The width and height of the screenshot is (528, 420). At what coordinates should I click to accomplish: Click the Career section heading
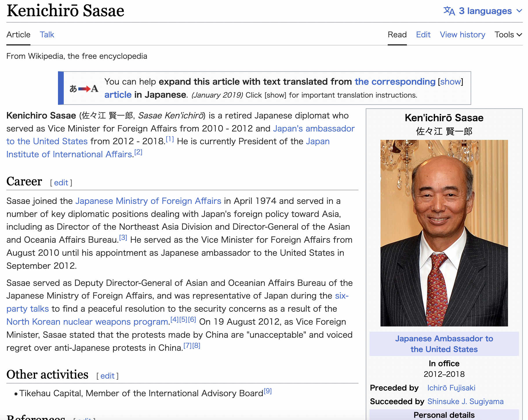tap(24, 181)
